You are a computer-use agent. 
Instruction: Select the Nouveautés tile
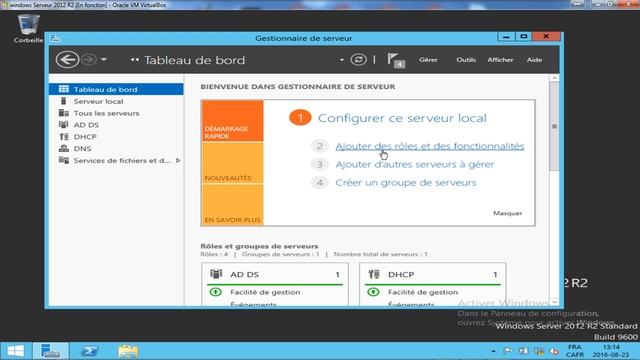pos(232,163)
